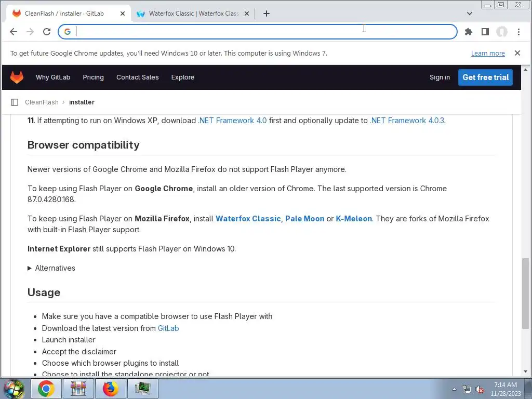The height and width of the screenshot is (399, 532).
Task: Click the page vertical scrollbar thumb
Action: point(526,294)
